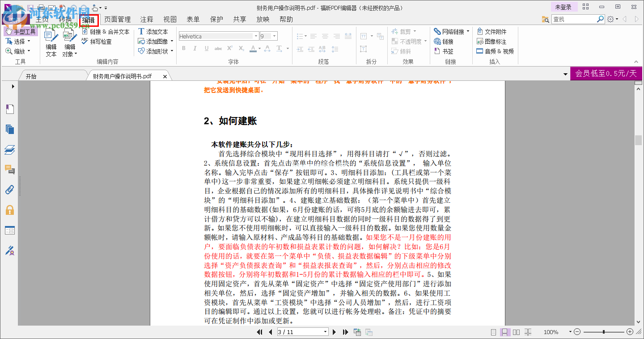This screenshot has width=644, height=339.
Task: Go to the last page
Action: click(x=345, y=332)
